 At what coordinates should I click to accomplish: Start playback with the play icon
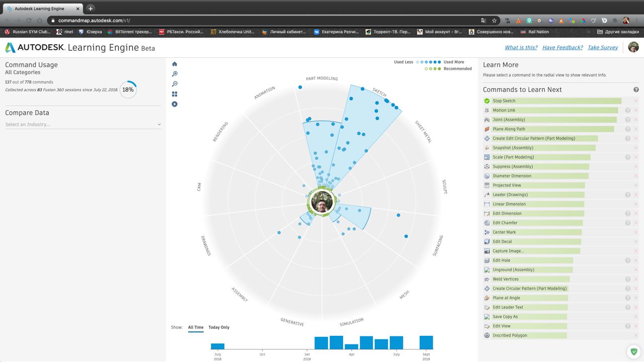[x=175, y=104]
